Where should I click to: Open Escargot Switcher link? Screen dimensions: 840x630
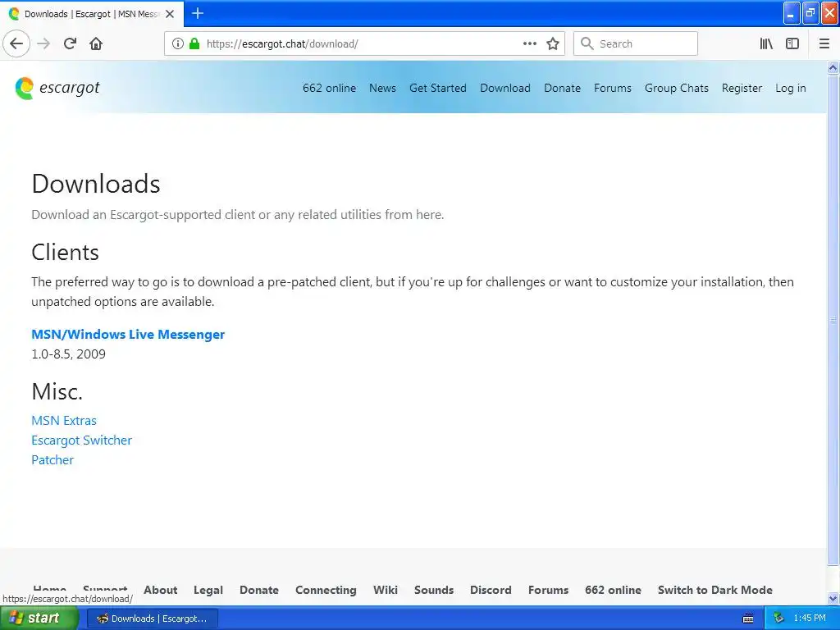click(81, 441)
